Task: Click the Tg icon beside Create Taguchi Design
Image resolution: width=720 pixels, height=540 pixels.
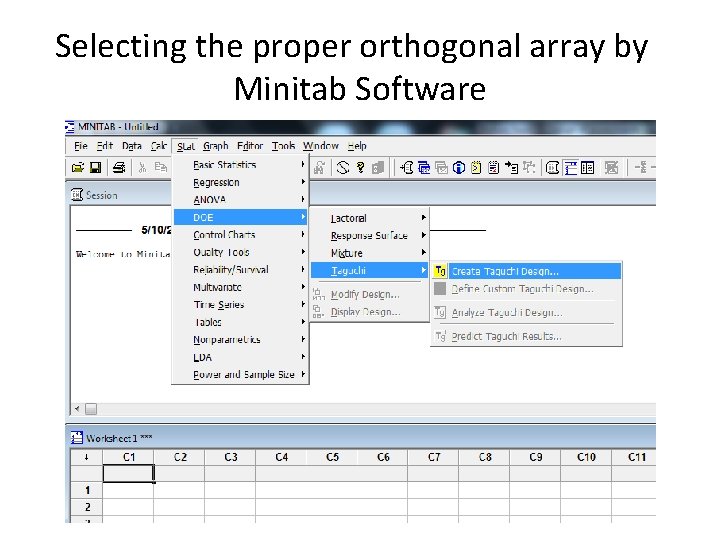Action: pos(440,271)
